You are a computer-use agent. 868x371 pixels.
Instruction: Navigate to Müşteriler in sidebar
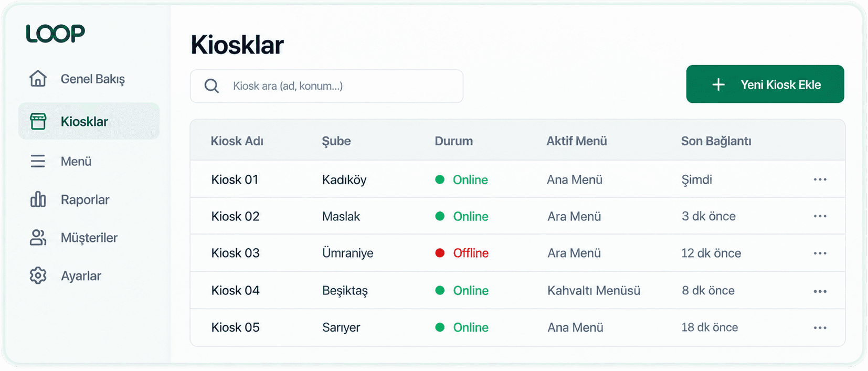(x=89, y=238)
